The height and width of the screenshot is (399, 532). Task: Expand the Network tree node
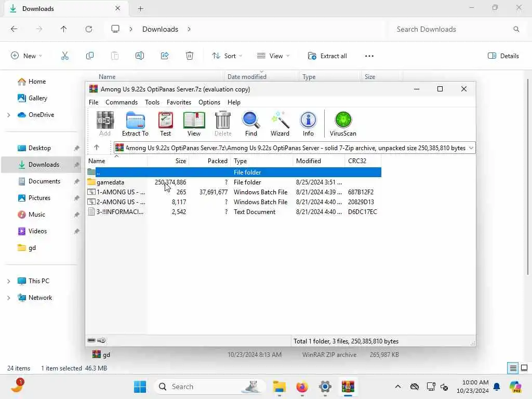8,298
